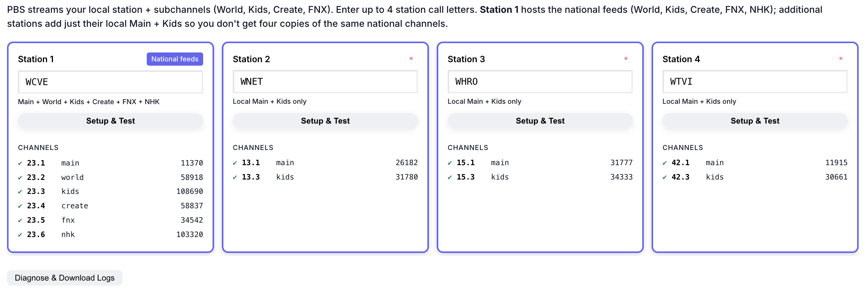Select channel number 23.2
868x293 pixels.
pyautogui.click(x=36, y=178)
